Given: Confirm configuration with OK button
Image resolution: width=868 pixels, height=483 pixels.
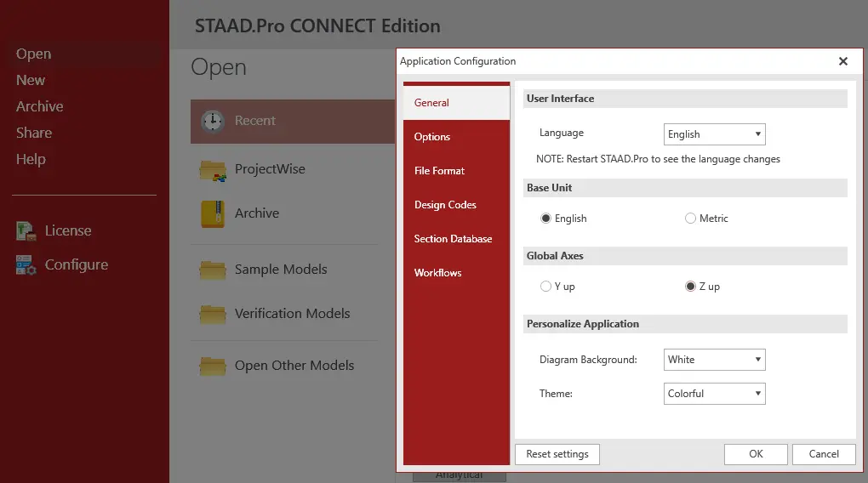Looking at the screenshot, I should (x=756, y=454).
